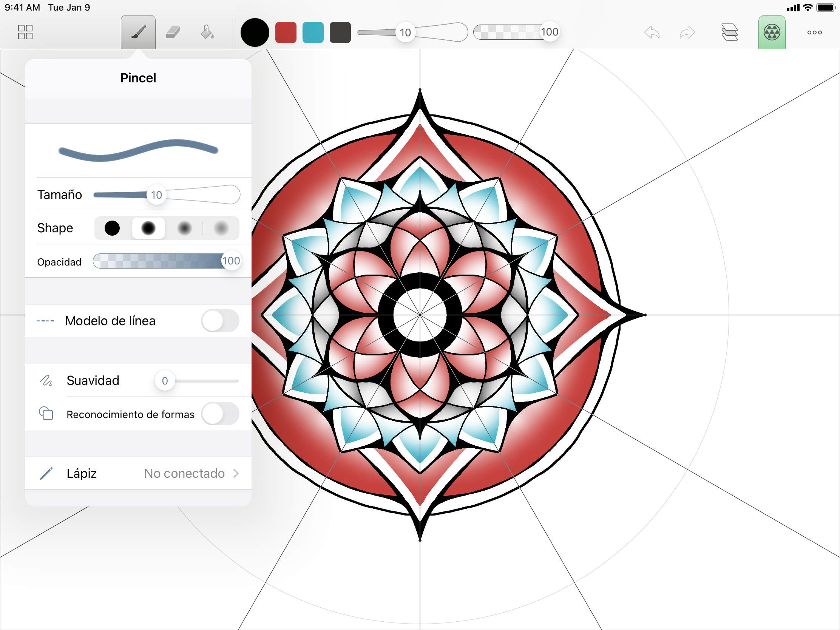The height and width of the screenshot is (630, 840).
Task: Select the Fill bucket tool
Action: [207, 32]
